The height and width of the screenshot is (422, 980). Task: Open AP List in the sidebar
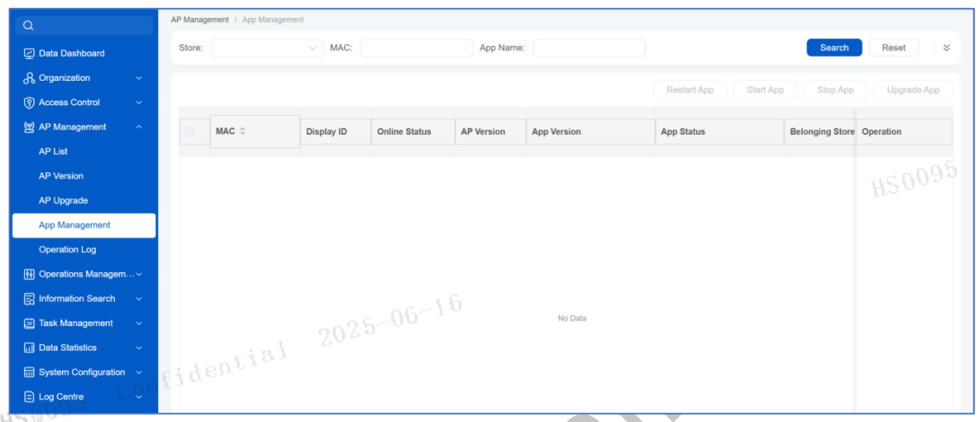pyautogui.click(x=84, y=152)
